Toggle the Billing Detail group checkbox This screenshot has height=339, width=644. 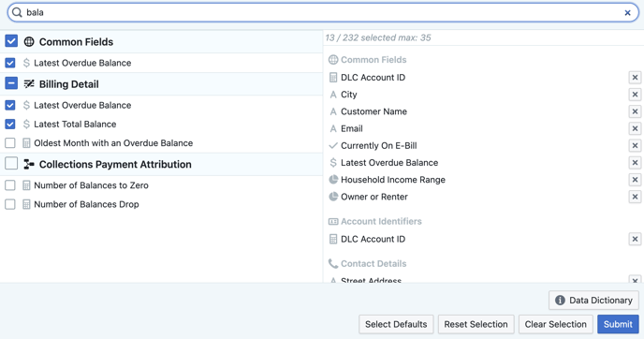11,83
